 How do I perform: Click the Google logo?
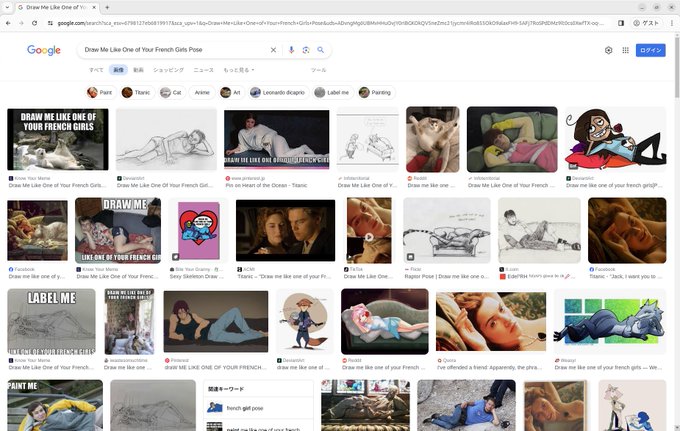(x=44, y=50)
